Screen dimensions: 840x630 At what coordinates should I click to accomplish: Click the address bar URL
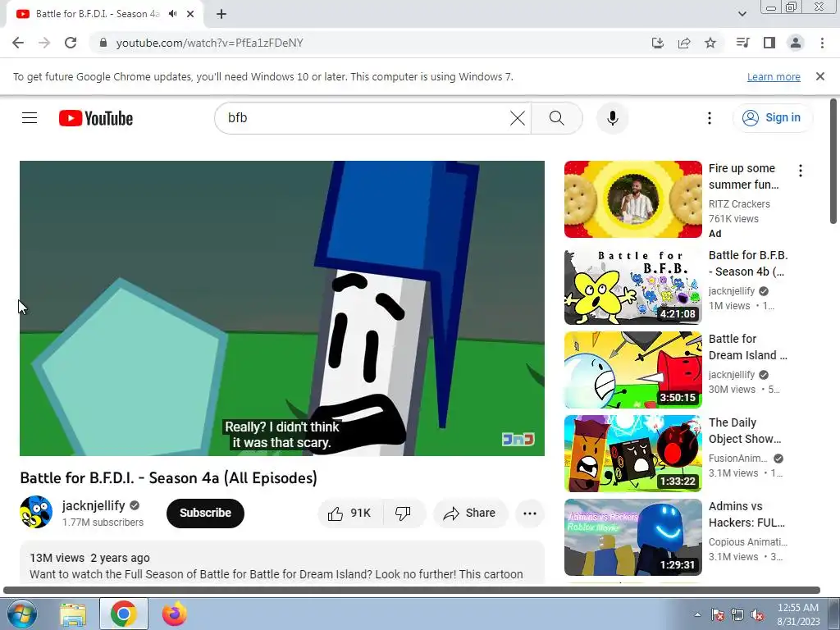pos(209,43)
